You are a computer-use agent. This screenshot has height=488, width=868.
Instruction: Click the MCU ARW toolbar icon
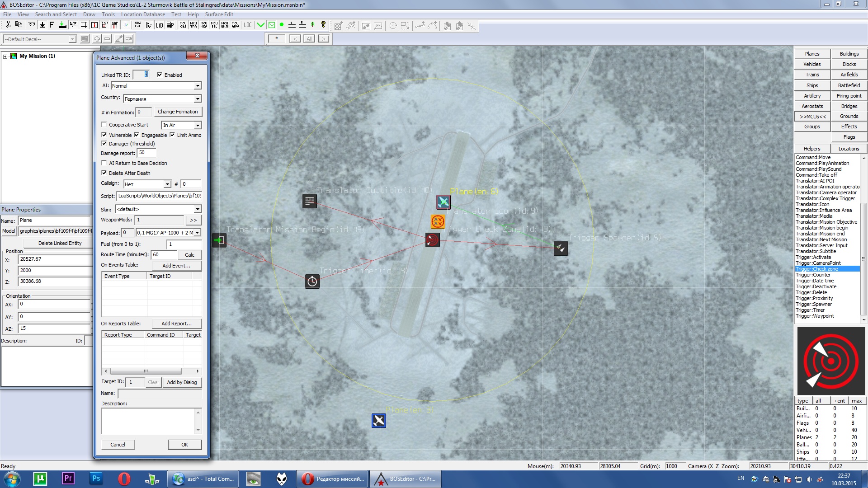[235, 25]
